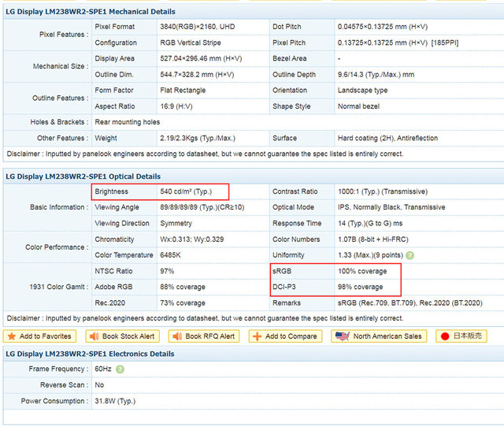Select NTSC Ratio value 97%
Screen dimensions: 504x427
167,271
